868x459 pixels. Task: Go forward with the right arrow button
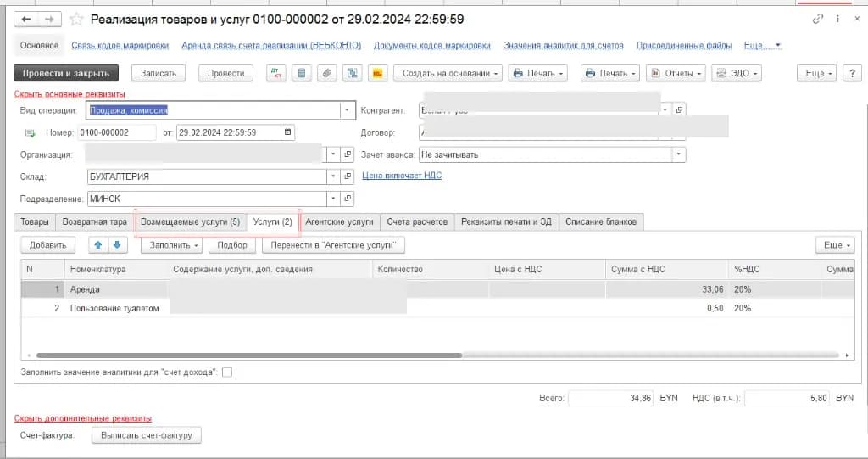[x=49, y=20]
